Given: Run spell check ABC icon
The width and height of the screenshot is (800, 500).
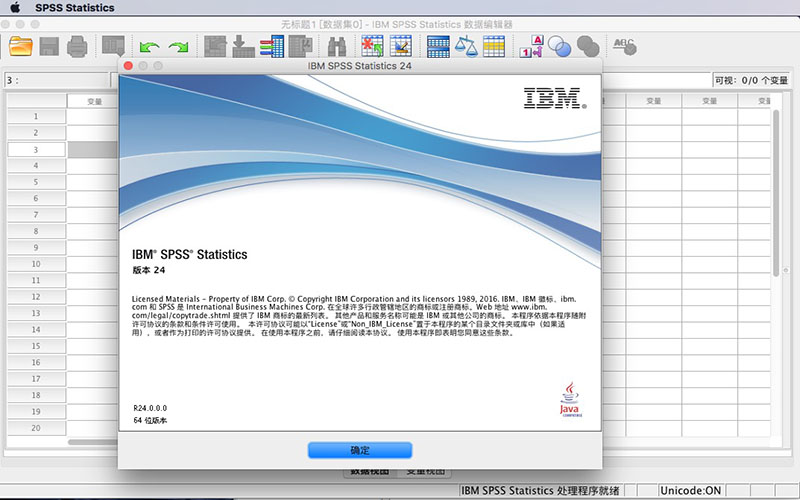Looking at the screenshot, I should tap(624, 46).
